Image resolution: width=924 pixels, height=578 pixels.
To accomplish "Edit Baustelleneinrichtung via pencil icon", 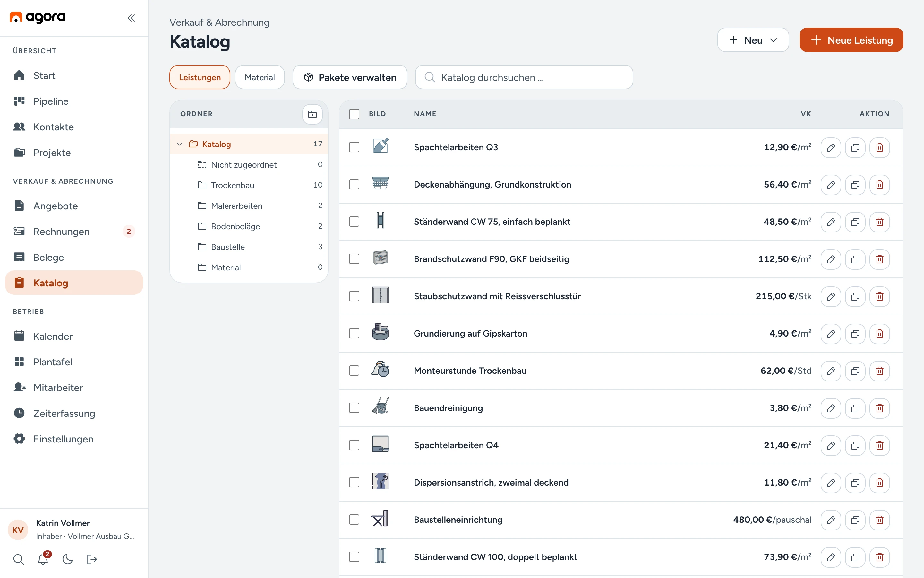I will coord(830,520).
